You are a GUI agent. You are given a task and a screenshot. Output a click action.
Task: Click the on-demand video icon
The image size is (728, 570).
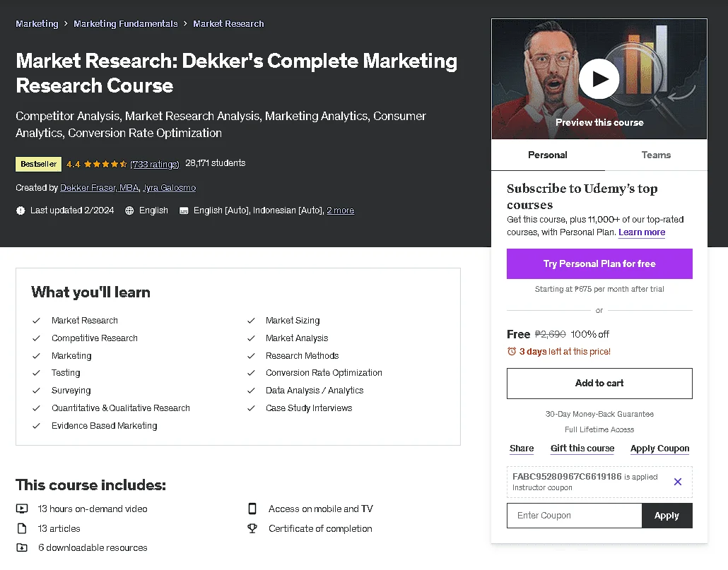(x=22, y=509)
